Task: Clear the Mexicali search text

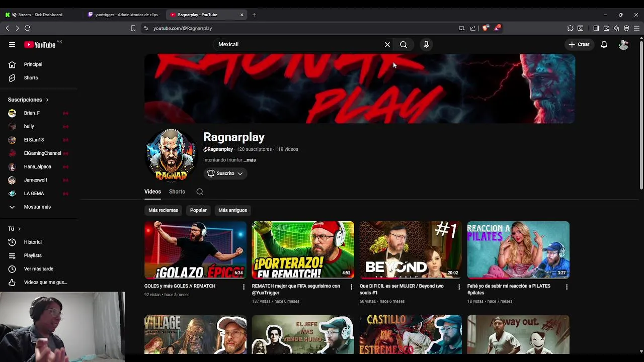Action: click(387, 45)
